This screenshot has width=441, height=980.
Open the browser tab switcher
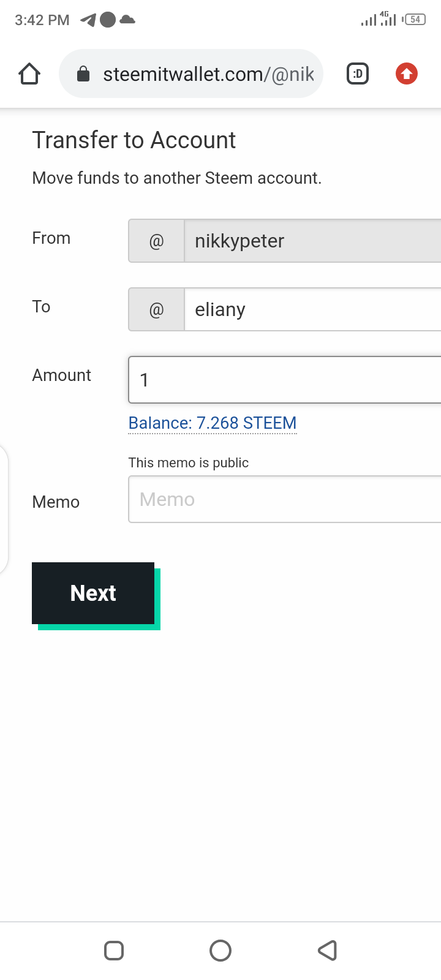[x=358, y=74]
